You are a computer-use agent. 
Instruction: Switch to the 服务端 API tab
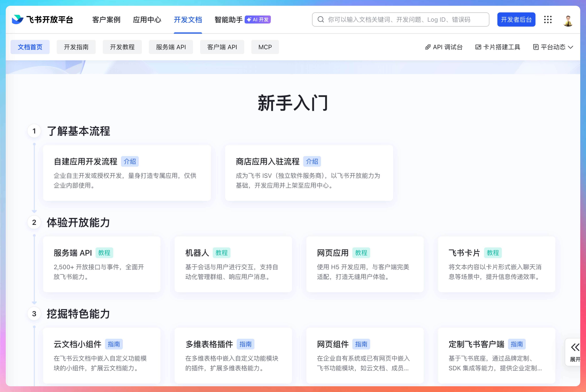(171, 47)
